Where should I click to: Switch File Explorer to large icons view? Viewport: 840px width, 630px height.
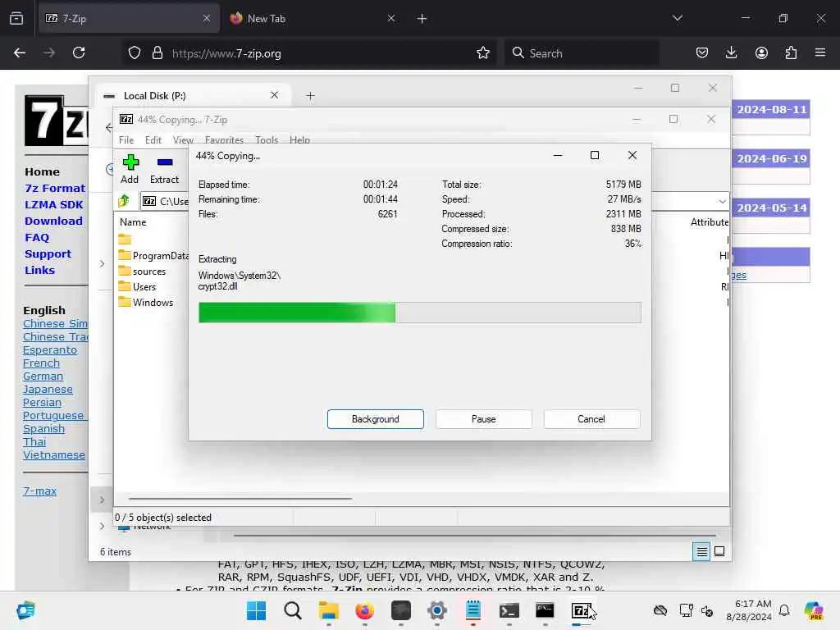(719, 551)
